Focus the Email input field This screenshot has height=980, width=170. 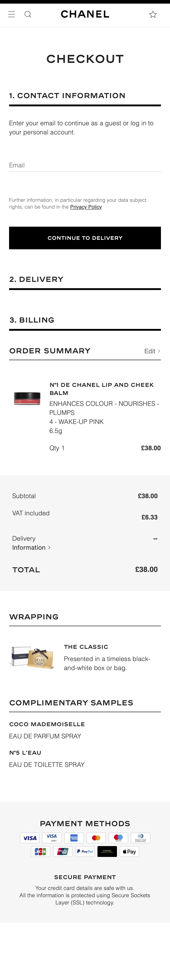pos(85,165)
